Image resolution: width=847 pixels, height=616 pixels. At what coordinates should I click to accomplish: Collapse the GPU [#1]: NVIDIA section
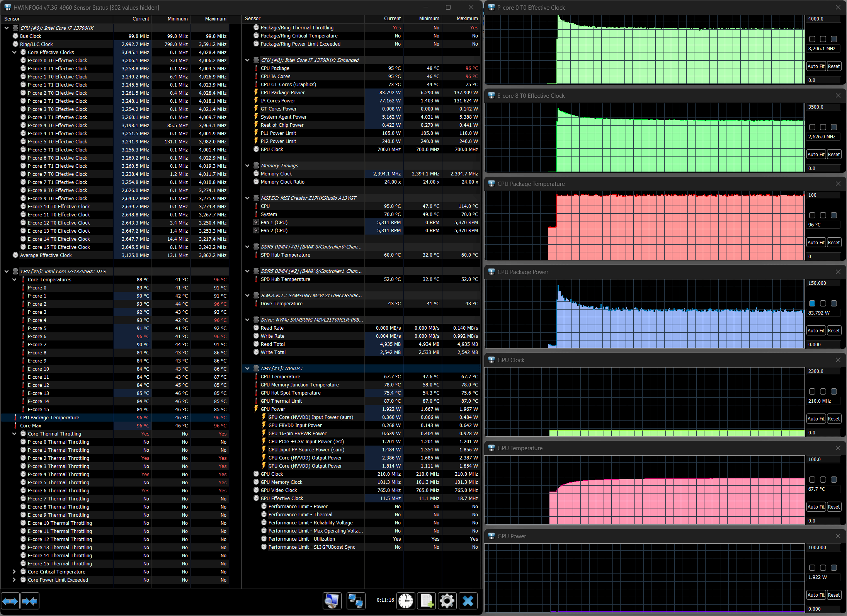click(x=247, y=369)
